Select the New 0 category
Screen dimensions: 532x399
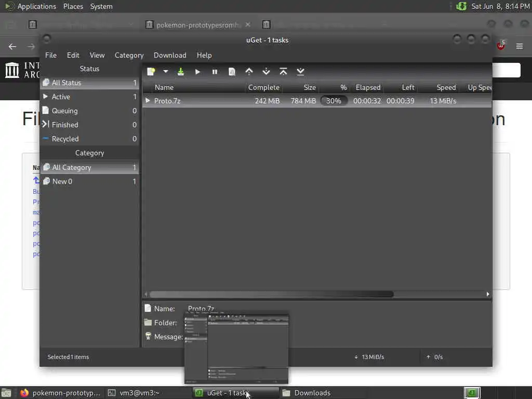(89, 181)
